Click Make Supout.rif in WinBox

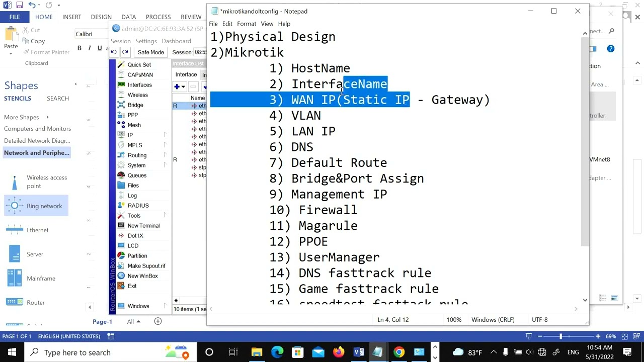click(146, 266)
